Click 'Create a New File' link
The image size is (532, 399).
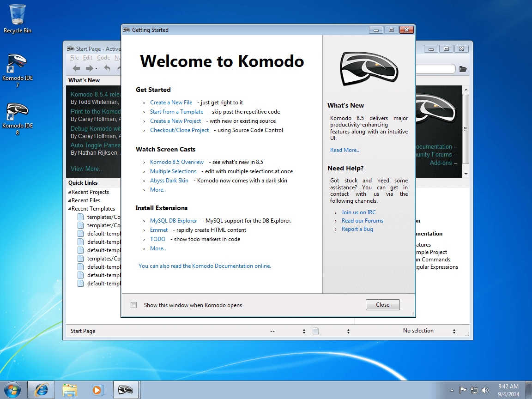click(171, 103)
